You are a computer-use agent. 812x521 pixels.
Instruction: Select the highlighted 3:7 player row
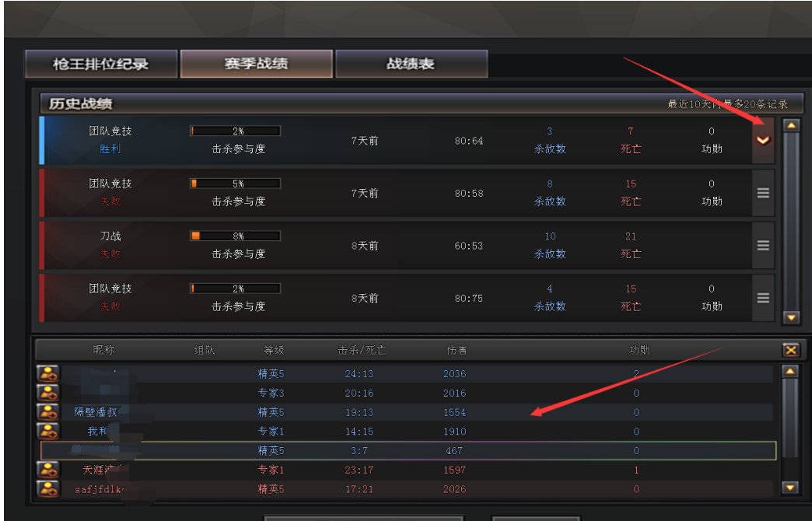click(408, 450)
